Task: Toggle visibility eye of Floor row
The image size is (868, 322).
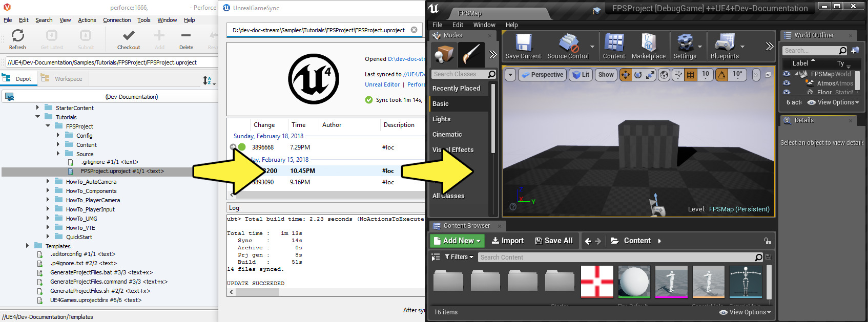Action: pos(787,92)
